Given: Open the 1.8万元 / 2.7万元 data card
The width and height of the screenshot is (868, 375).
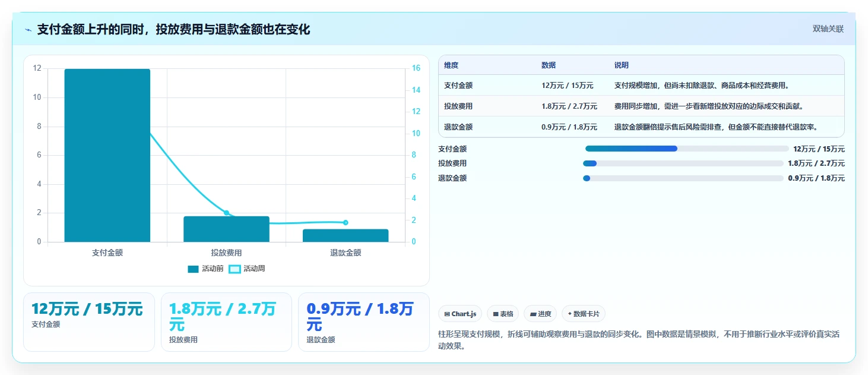Looking at the screenshot, I should point(226,322).
